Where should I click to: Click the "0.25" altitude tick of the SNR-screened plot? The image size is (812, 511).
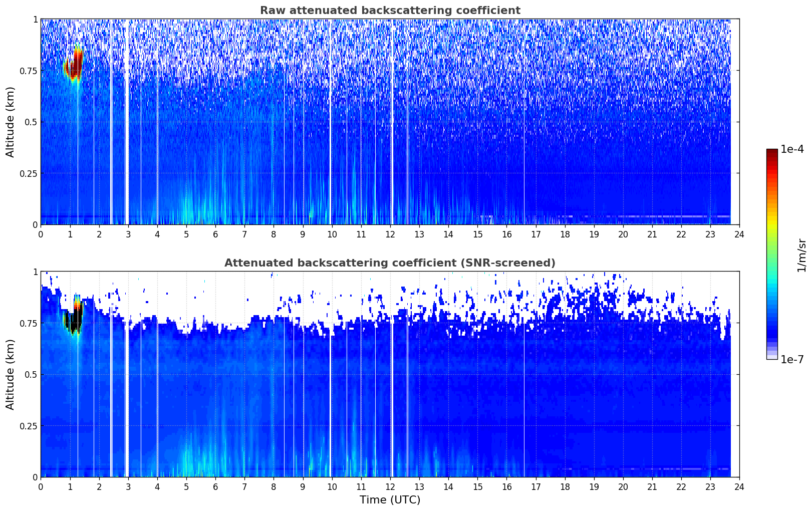(x=29, y=426)
